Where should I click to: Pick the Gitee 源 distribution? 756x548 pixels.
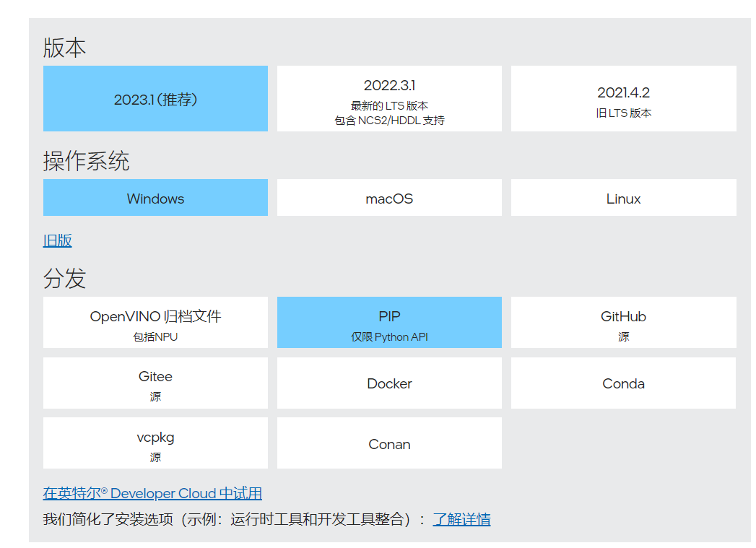pos(155,383)
